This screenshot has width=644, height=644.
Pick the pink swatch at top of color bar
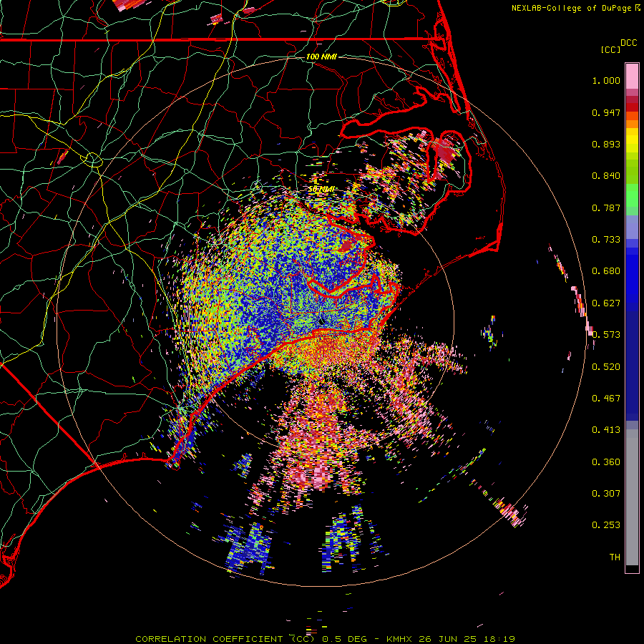point(632,76)
